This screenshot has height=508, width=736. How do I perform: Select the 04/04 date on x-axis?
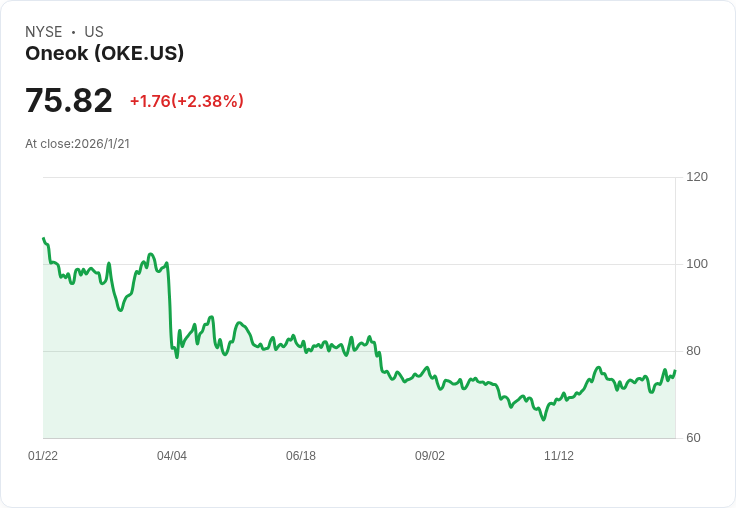tap(172, 456)
